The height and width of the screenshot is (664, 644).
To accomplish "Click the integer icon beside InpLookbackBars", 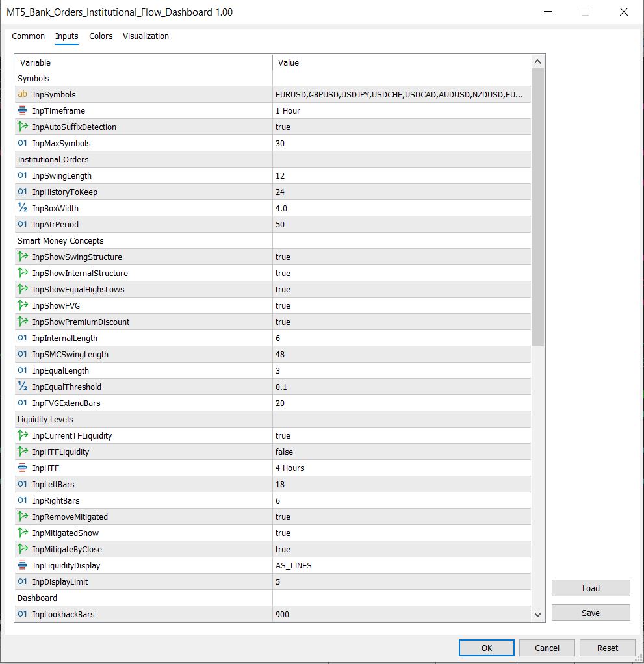I will pyautogui.click(x=23, y=614).
